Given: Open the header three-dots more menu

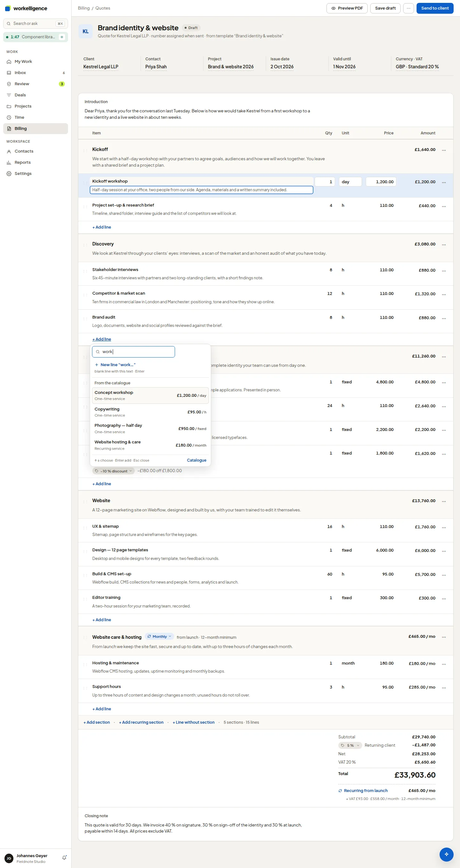Looking at the screenshot, I should (408, 8).
